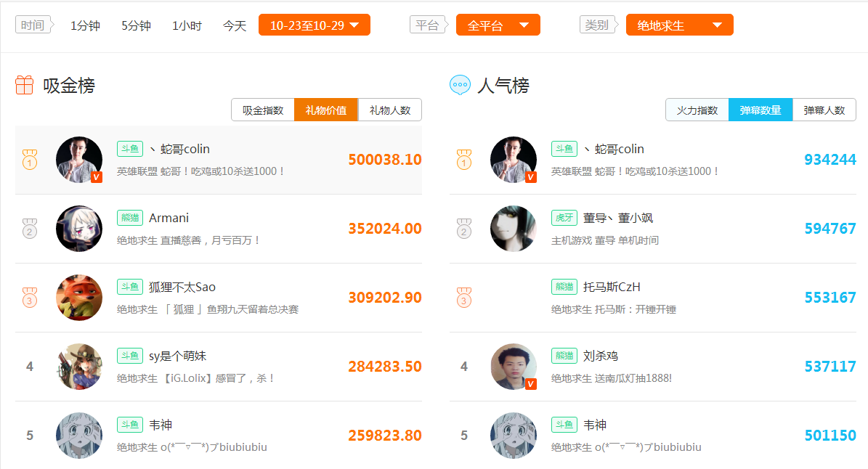
Task: Choose the 今天 time filter
Action: click(x=234, y=25)
